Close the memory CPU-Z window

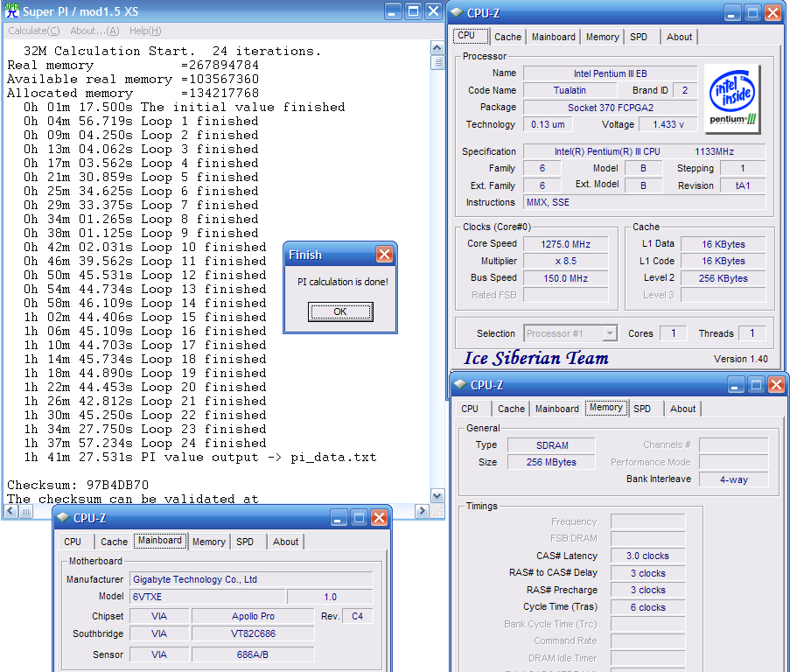(776, 385)
